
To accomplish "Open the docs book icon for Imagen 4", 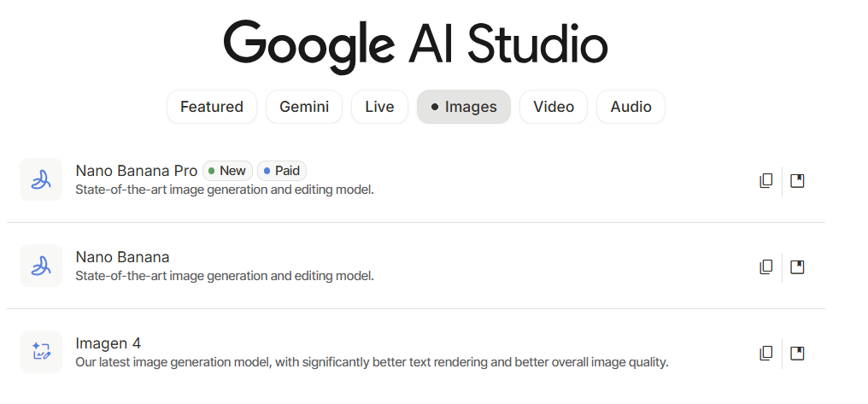I will pyautogui.click(x=797, y=354).
